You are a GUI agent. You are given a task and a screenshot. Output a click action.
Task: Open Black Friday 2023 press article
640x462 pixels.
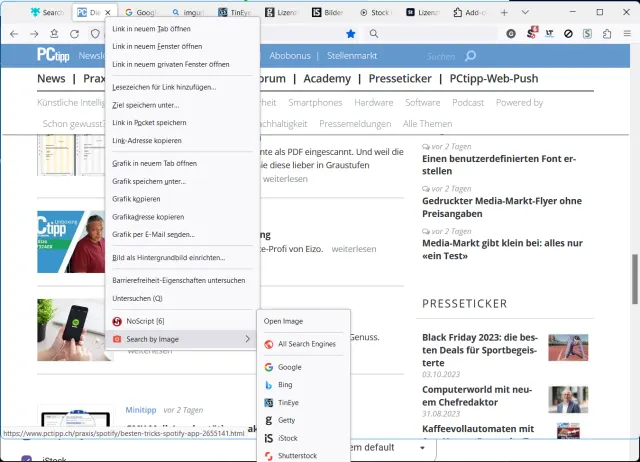coord(480,350)
